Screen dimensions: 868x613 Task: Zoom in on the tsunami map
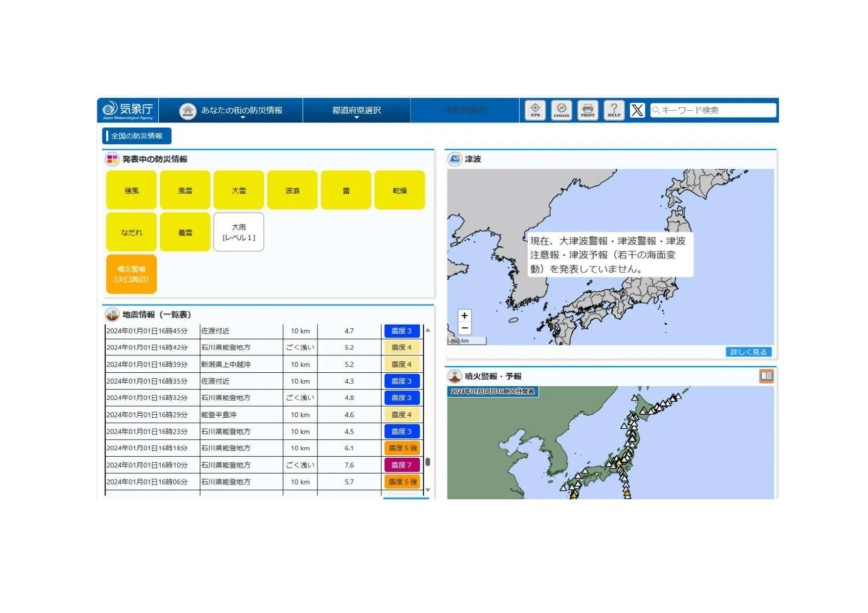(464, 315)
